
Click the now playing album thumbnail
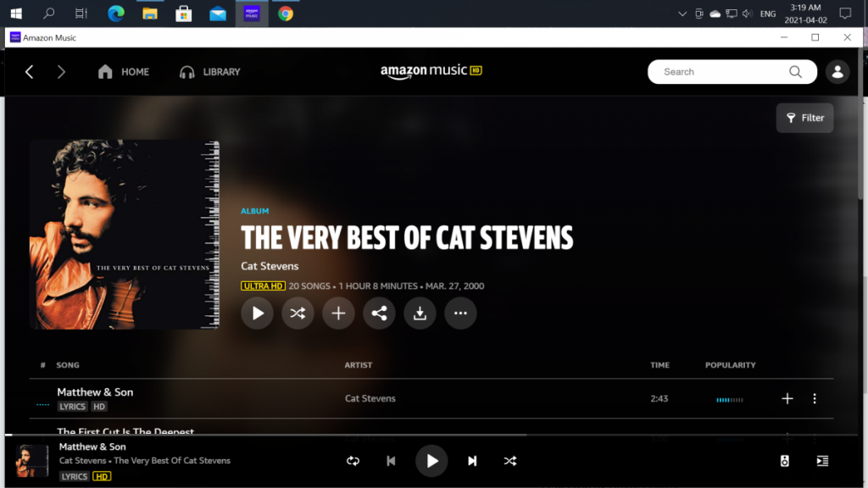pyautogui.click(x=32, y=460)
